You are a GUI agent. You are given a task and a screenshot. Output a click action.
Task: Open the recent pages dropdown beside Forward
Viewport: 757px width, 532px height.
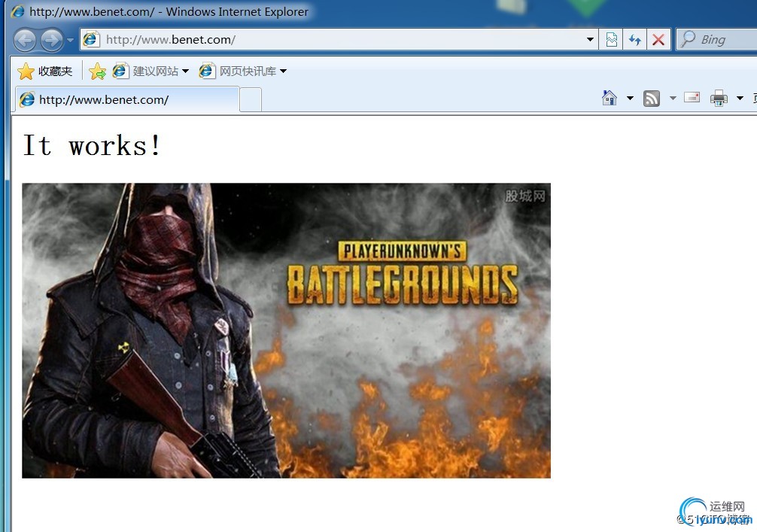[71, 40]
